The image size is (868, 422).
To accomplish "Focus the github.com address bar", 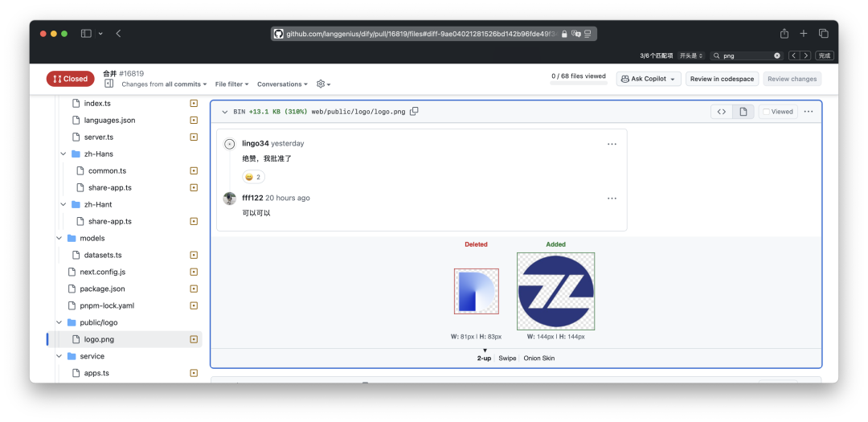I will [433, 34].
